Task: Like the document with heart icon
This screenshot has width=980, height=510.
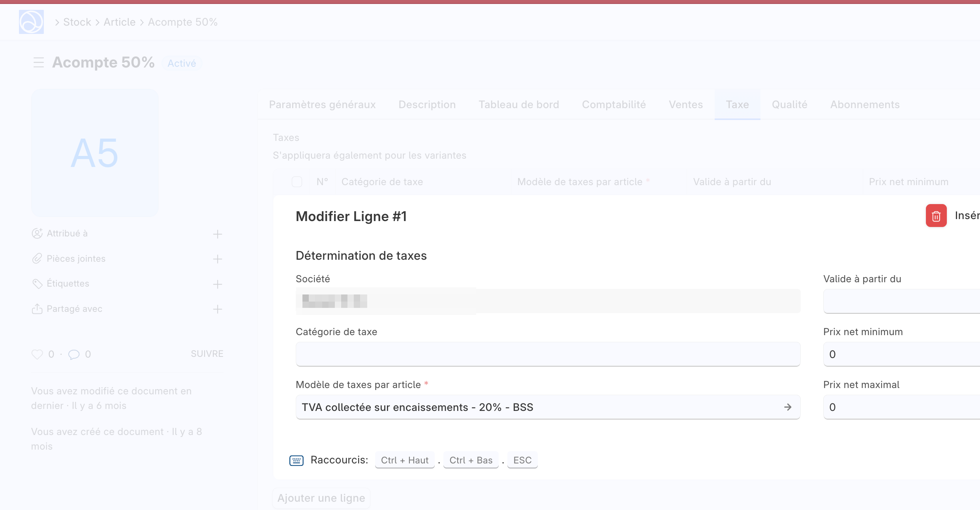Action: [37, 354]
